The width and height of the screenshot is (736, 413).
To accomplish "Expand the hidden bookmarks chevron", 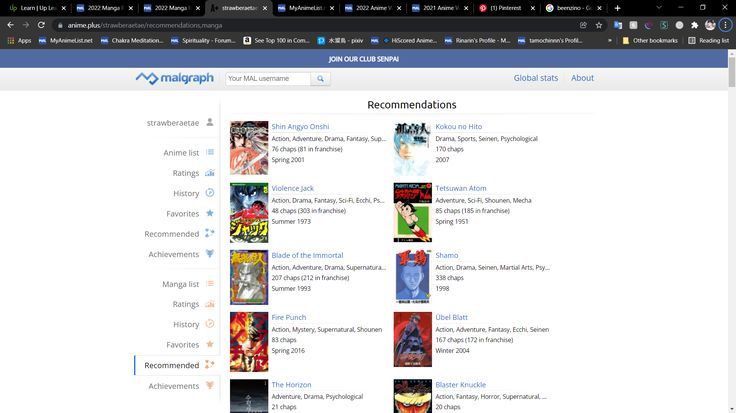I will pyautogui.click(x=610, y=41).
